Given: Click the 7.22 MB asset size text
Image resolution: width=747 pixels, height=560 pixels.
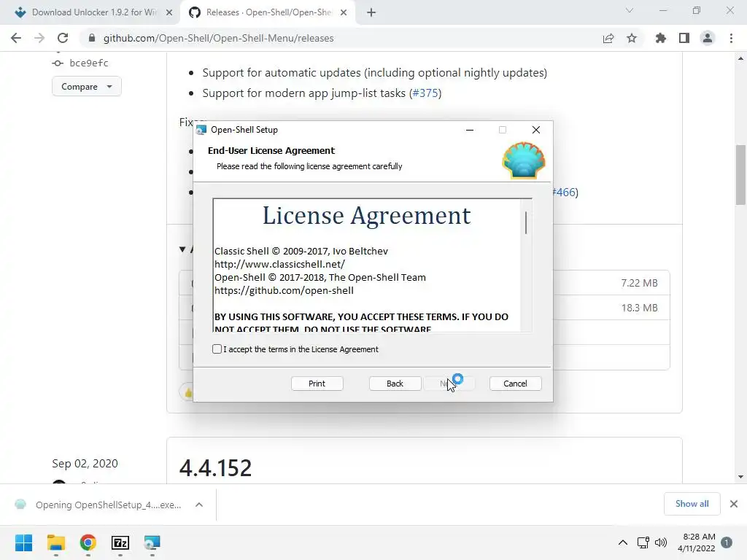Looking at the screenshot, I should pos(639,283).
